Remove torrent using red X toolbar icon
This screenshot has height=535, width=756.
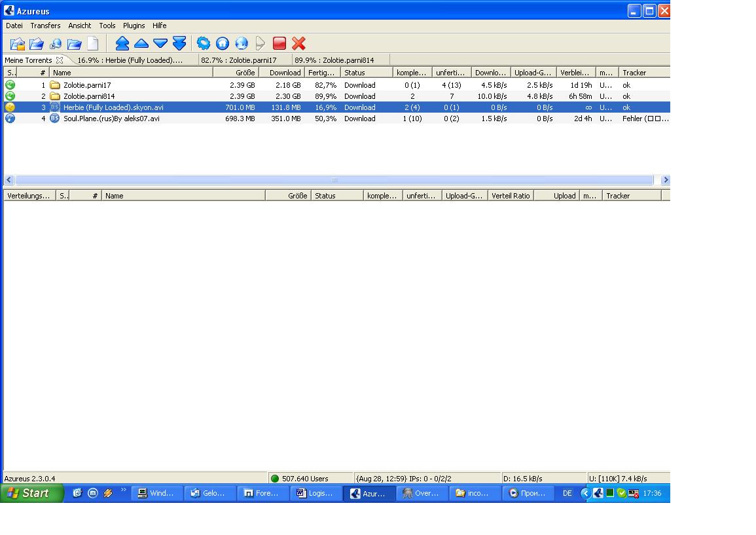coord(298,43)
